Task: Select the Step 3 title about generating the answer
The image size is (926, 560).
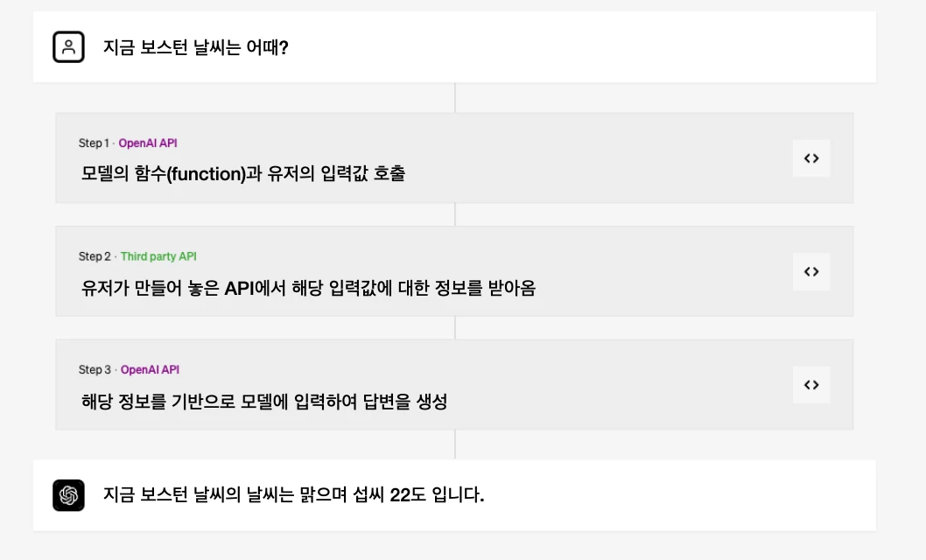Action: pos(264,402)
